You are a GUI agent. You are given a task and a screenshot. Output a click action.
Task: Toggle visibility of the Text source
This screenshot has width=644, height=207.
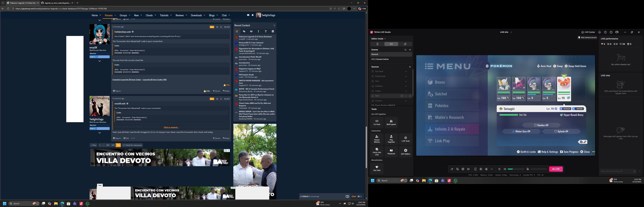(x=406, y=81)
